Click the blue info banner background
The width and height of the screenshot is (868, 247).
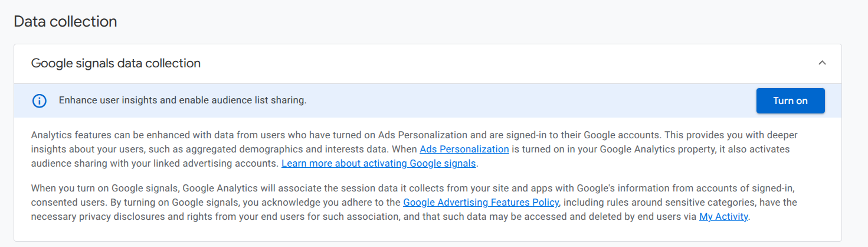tap(531, 100)
